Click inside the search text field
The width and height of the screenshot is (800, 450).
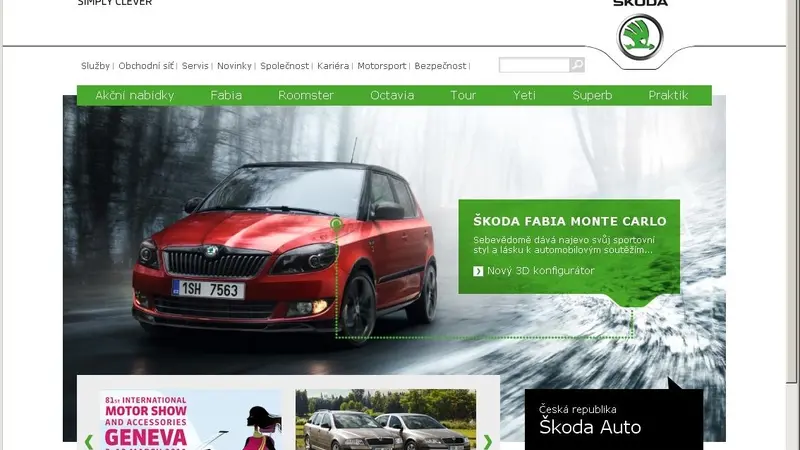tap(534, 65)
